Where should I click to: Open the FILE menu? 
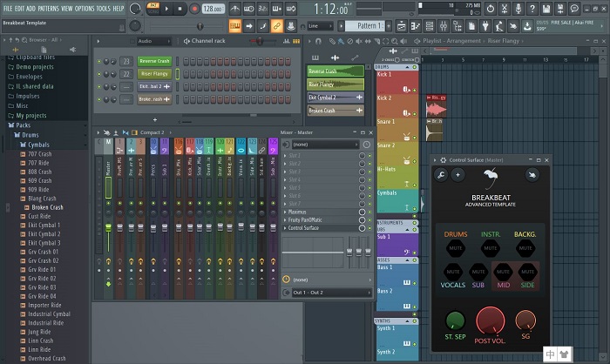8,8
